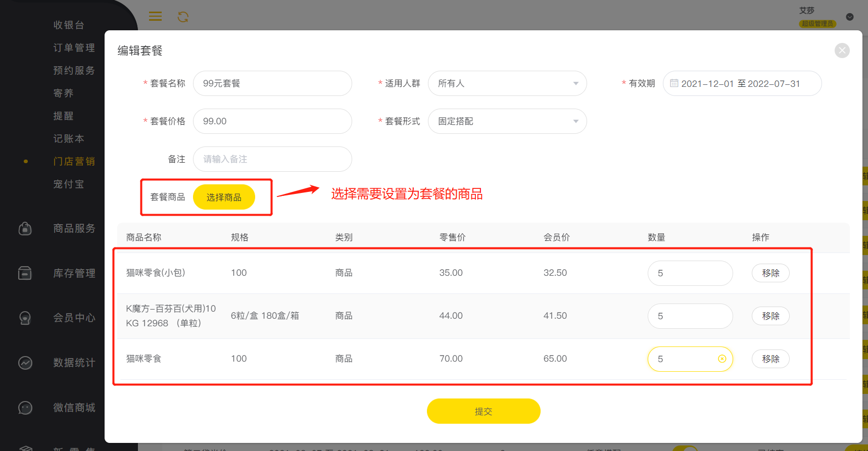Viewport: 868px width, 451px height.
Task: Click member price 41.50 cell
Action: [x=555, y=316]
